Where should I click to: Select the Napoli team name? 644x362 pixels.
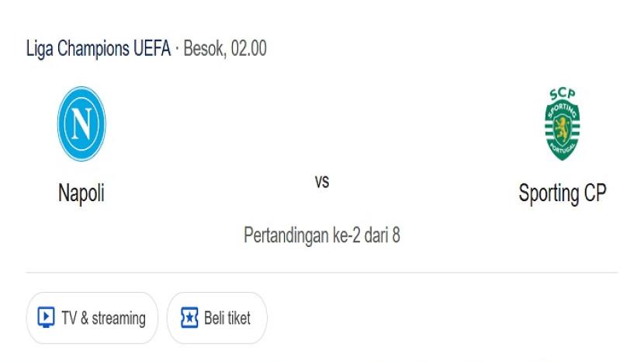[x=81, y=193]
